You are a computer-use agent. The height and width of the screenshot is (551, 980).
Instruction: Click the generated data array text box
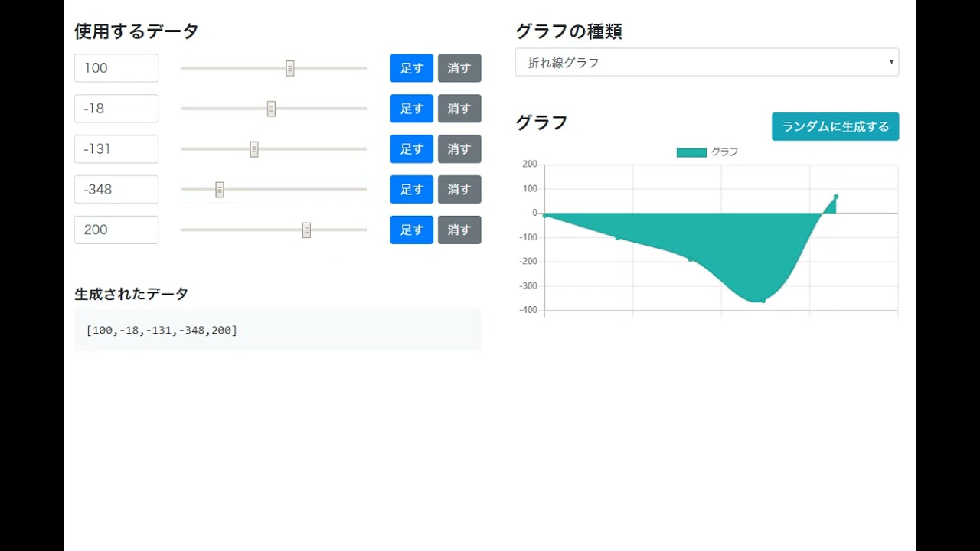click(x=278, y=331)
